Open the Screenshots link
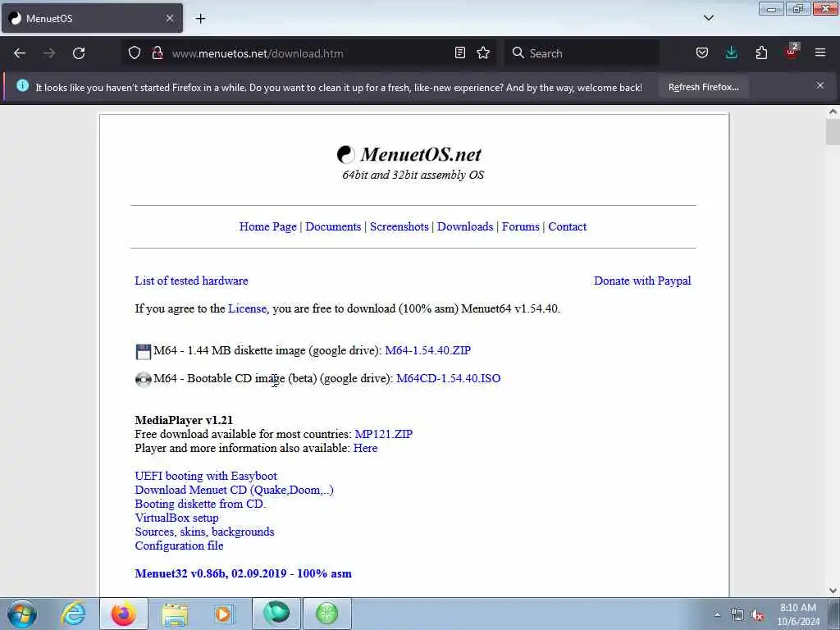The height and width of the screenshot is (630, 840). coord(399,226)
